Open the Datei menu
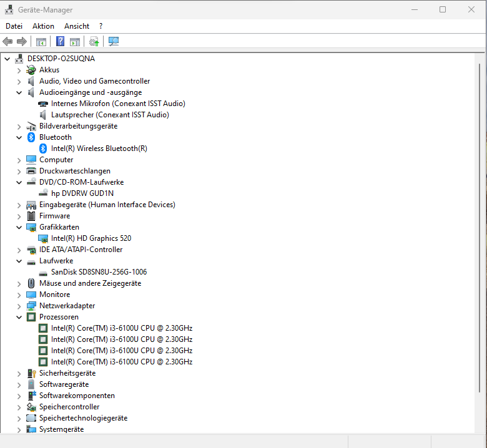This screenshot has width=487, height=448. 14,26
